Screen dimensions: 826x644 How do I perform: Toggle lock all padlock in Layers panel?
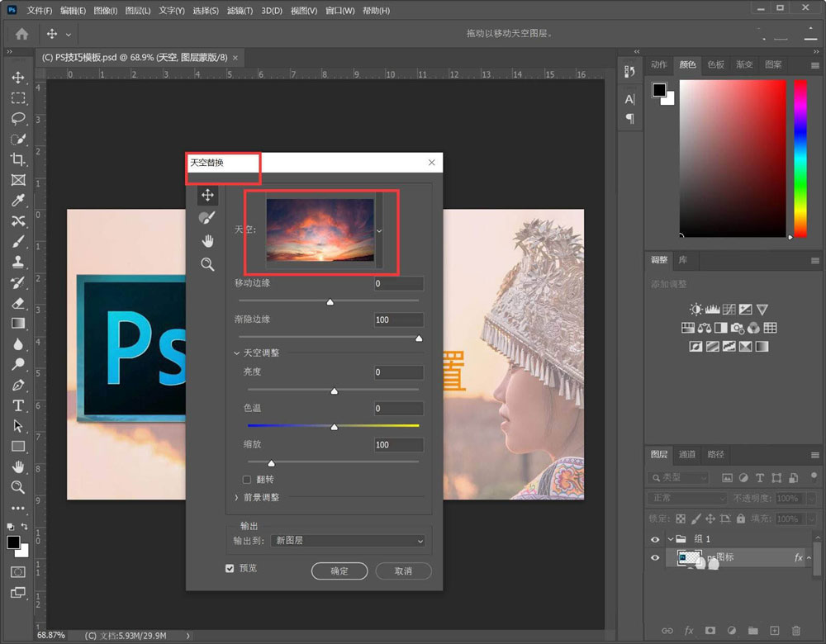(x=741, y=519)
